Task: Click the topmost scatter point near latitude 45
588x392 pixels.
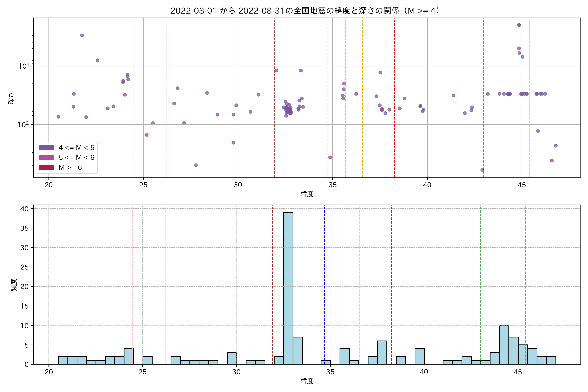Action: tap(519, 25)
